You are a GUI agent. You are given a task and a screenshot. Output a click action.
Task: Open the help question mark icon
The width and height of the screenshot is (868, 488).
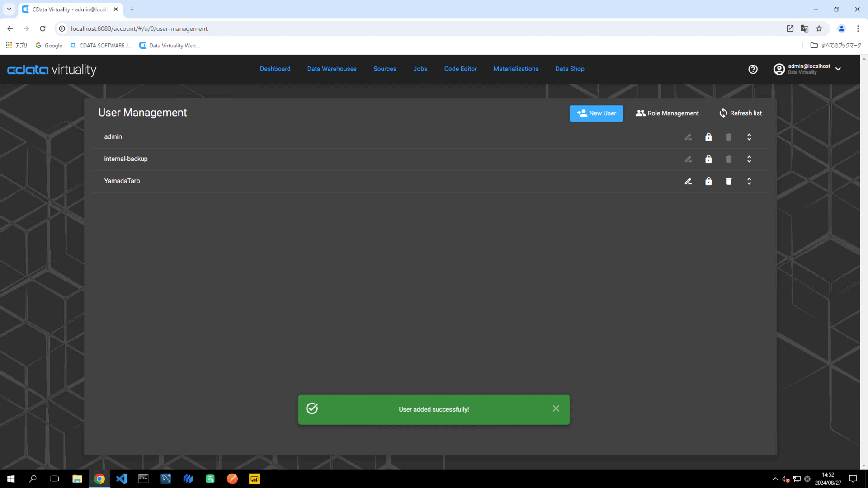753,69
